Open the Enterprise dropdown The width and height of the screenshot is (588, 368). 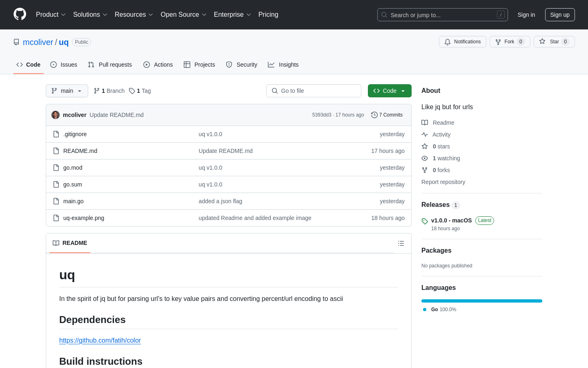pyautogui.click(x=232, y=14)
